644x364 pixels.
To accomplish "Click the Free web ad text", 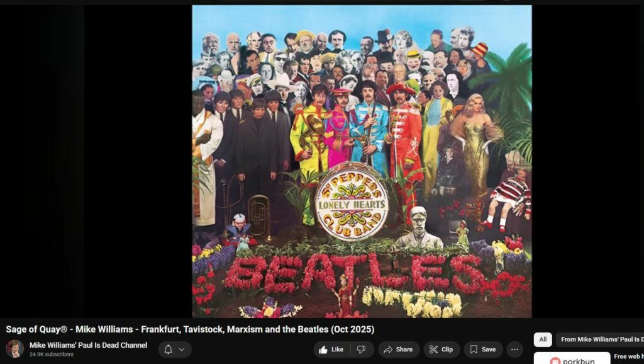I will (x=628, y=357).
